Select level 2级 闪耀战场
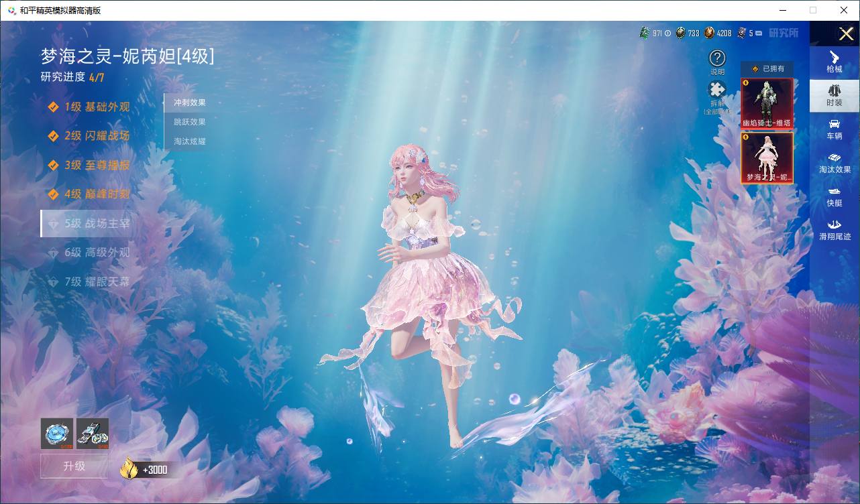The width and height of the screenshot is (860, 504). tap(89, 135)
